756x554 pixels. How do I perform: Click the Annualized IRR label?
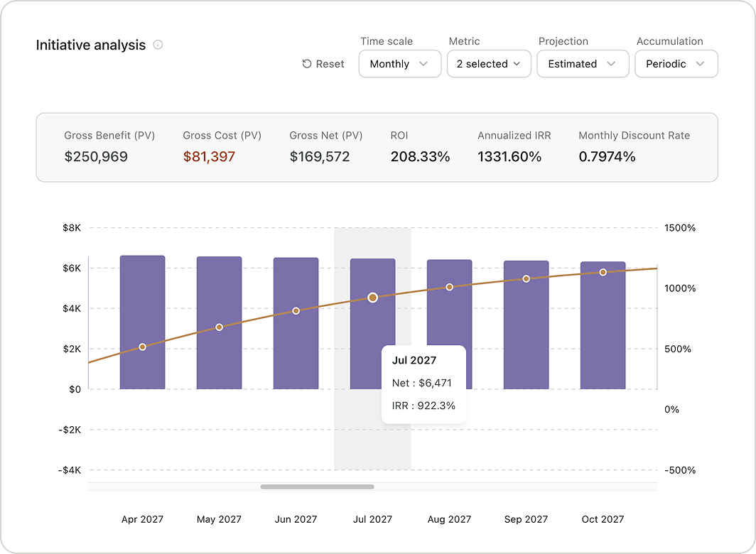514,136
